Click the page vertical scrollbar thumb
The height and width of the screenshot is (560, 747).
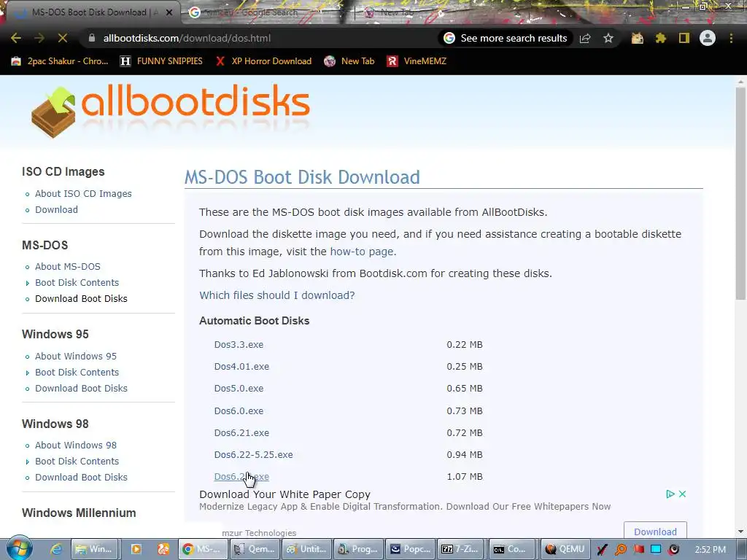740,192
